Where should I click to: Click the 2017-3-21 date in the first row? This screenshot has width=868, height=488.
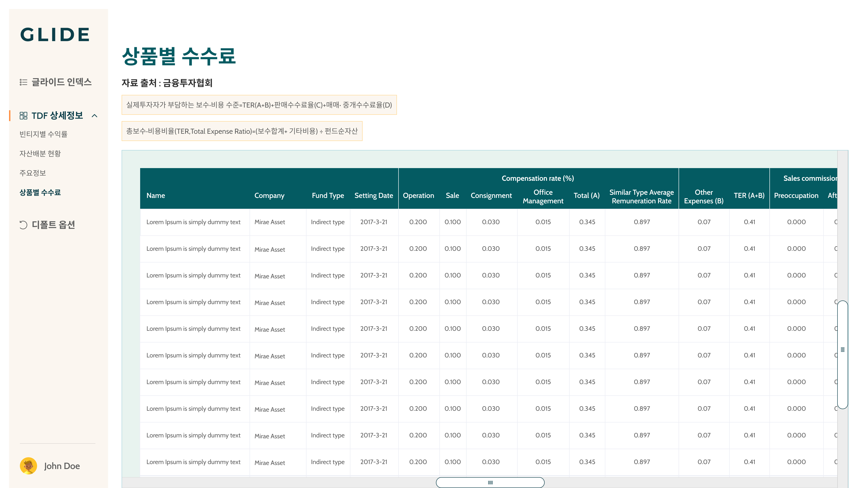374,222
